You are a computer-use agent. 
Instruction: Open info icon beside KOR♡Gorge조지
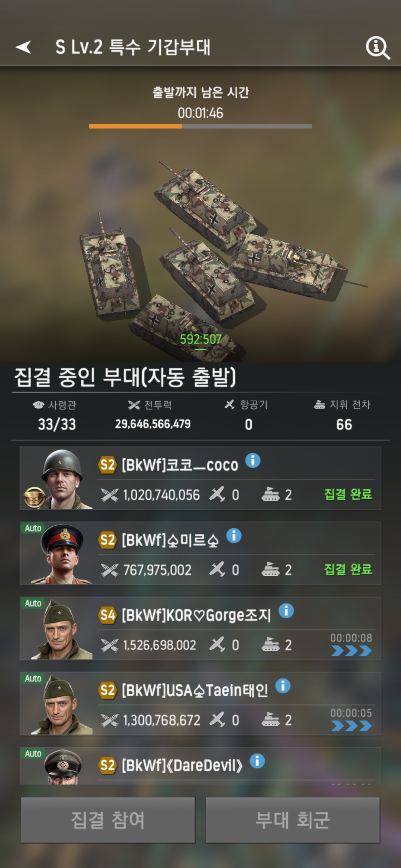point(286,611)
